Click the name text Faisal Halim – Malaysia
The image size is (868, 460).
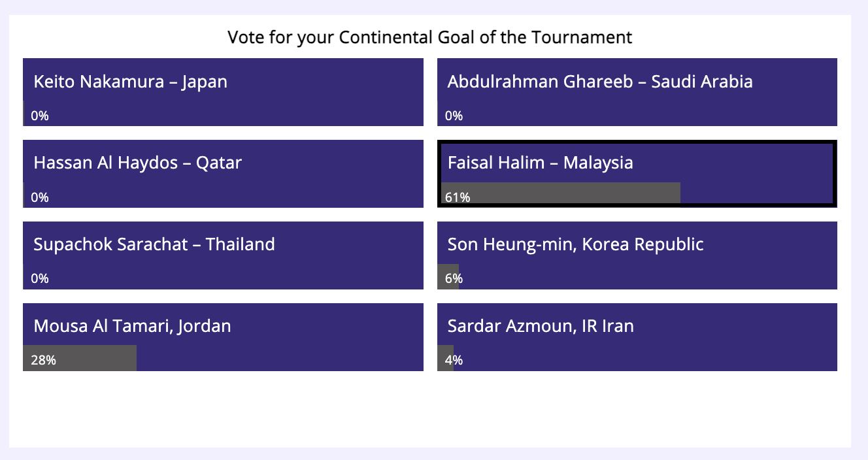[x=540, y=163]
